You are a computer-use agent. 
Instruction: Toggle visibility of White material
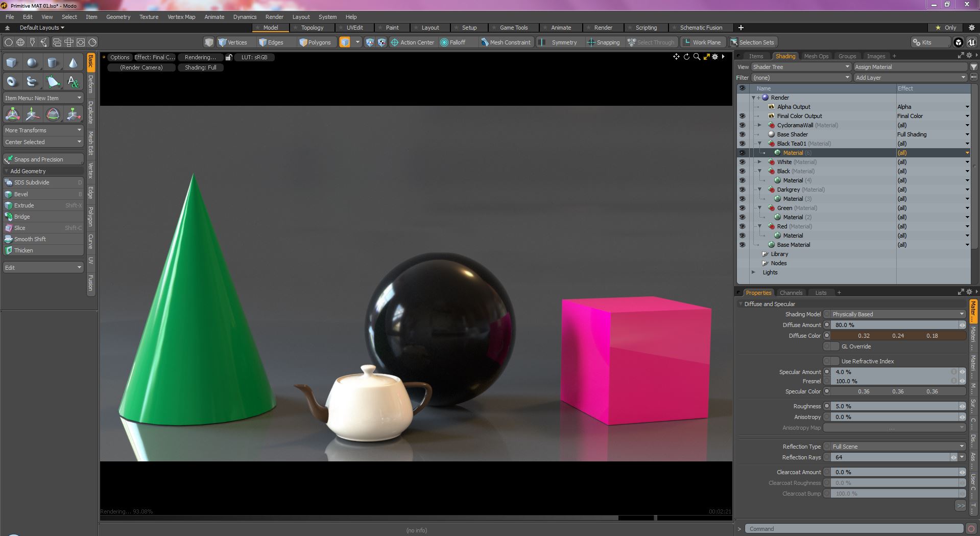coord(742,162)
